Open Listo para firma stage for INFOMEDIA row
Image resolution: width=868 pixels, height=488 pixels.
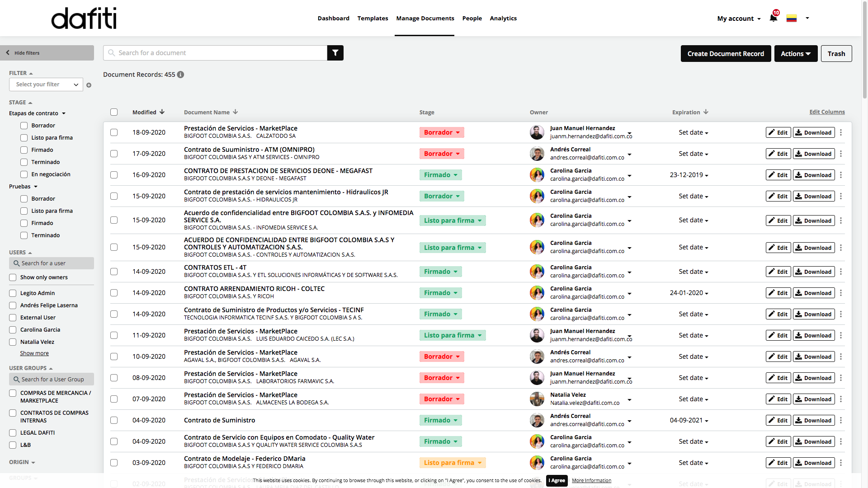(453, 221)
